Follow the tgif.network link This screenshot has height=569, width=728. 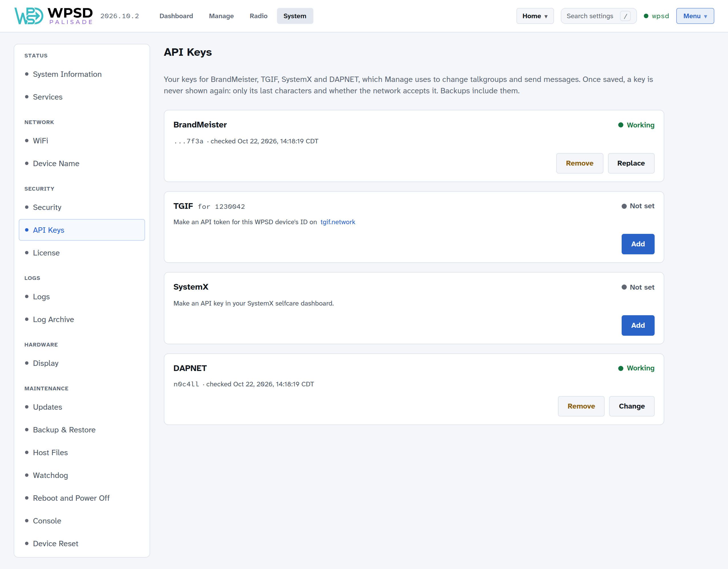[338, 222]
